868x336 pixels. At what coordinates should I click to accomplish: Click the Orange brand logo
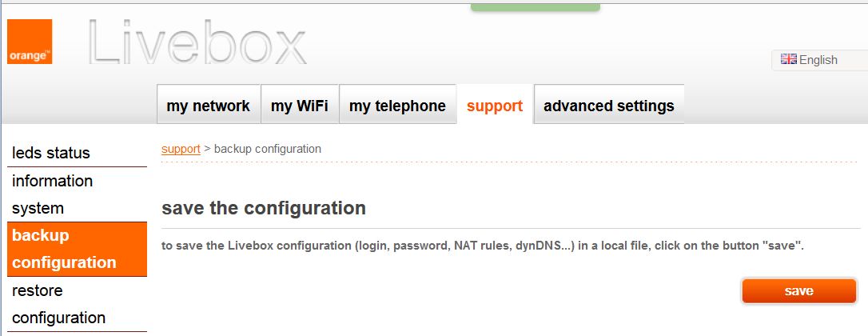coord(30,42)
